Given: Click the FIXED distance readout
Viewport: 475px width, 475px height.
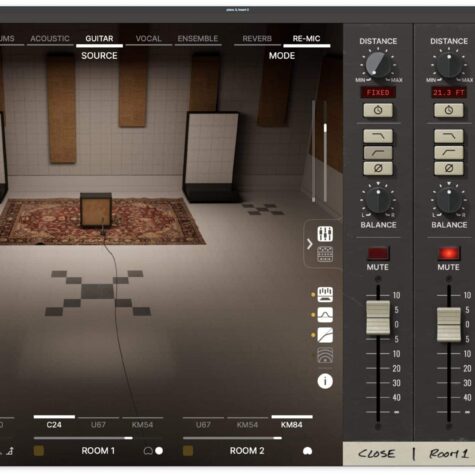Looking at the screenshot, I should [x=378, y=93].
